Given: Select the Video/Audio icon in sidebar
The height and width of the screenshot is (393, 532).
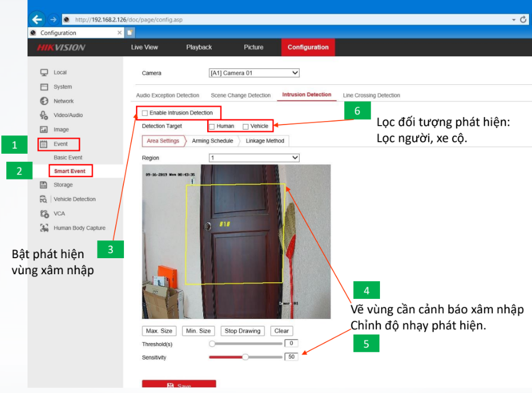Looking at the screenshot, I should (44, 115).
